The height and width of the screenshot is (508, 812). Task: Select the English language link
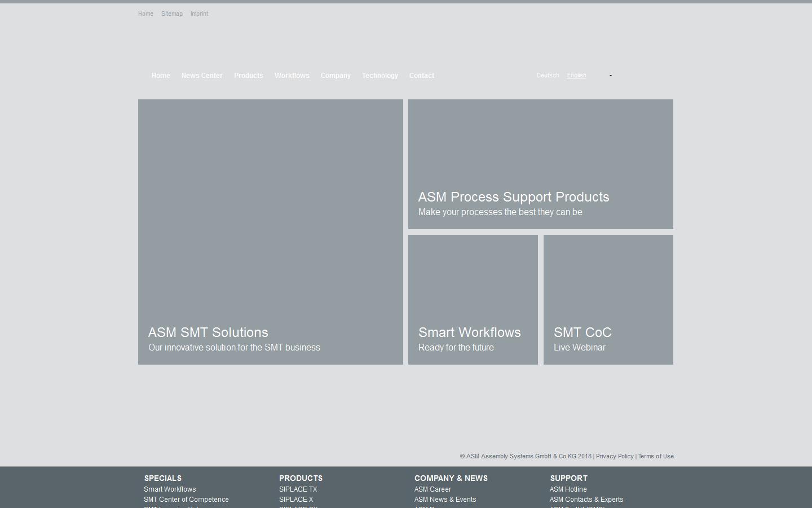pyautogui.click(x=576, y=76)
